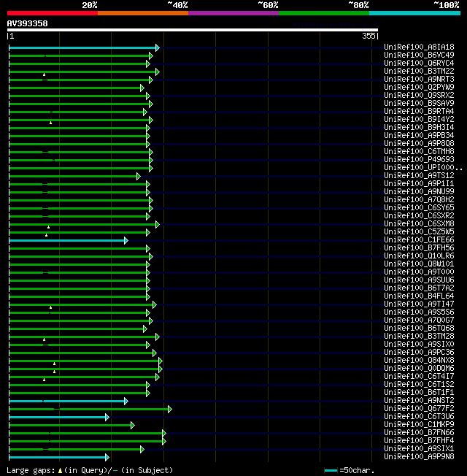Viewport: 467px width, 476px height.
Task: Click the cyan ~100% legend segment
Action: [x=414, y=13]
